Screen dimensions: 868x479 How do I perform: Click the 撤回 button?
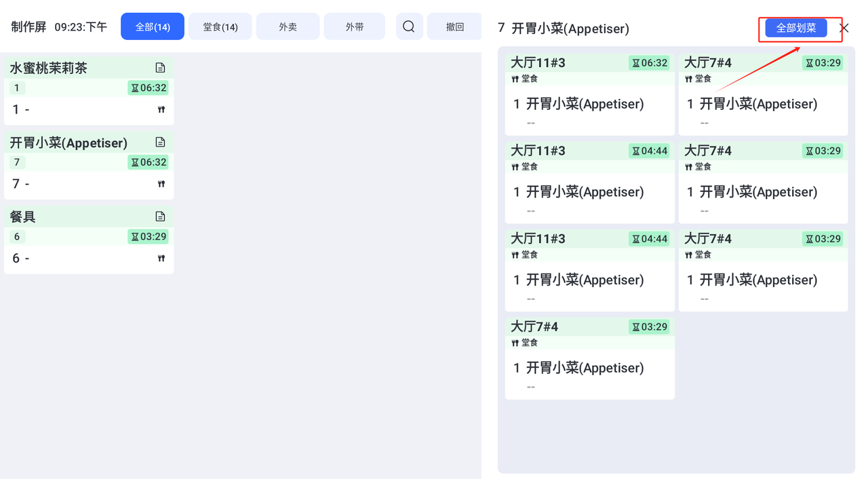pyautogui.click(x=454, y=26)
